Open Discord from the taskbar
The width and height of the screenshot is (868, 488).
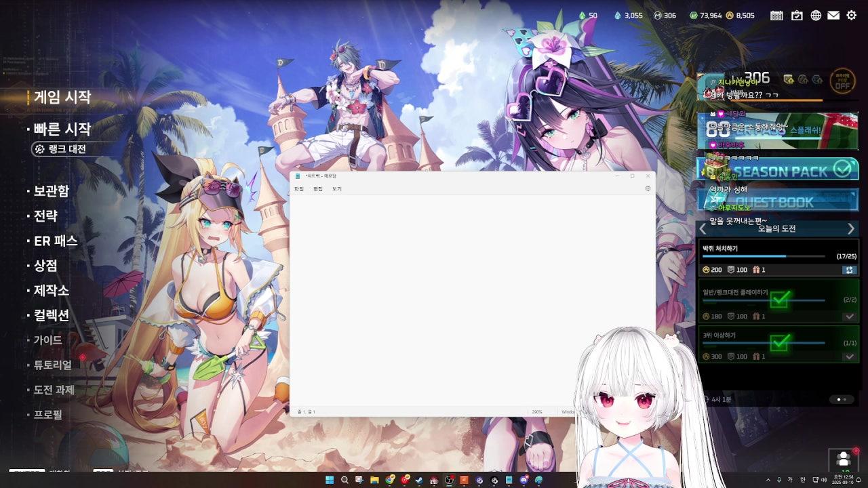click(524, 480)
